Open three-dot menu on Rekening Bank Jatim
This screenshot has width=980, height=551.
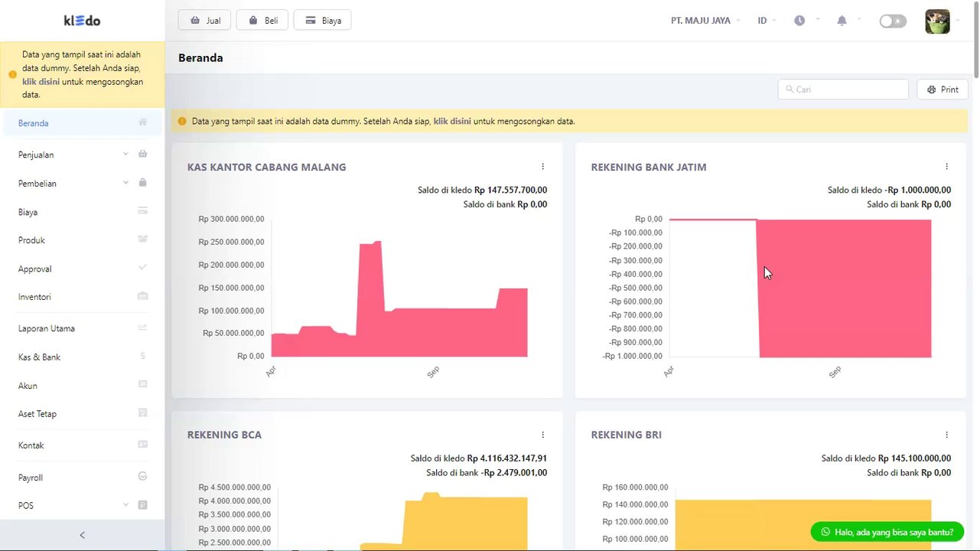pyautogui.click(x=946, y=167)
